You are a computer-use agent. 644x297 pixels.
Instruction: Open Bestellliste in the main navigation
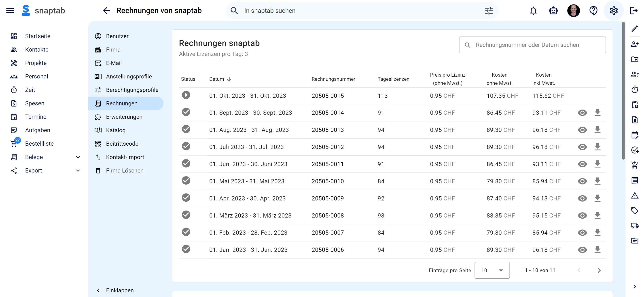tap(39, 144)
